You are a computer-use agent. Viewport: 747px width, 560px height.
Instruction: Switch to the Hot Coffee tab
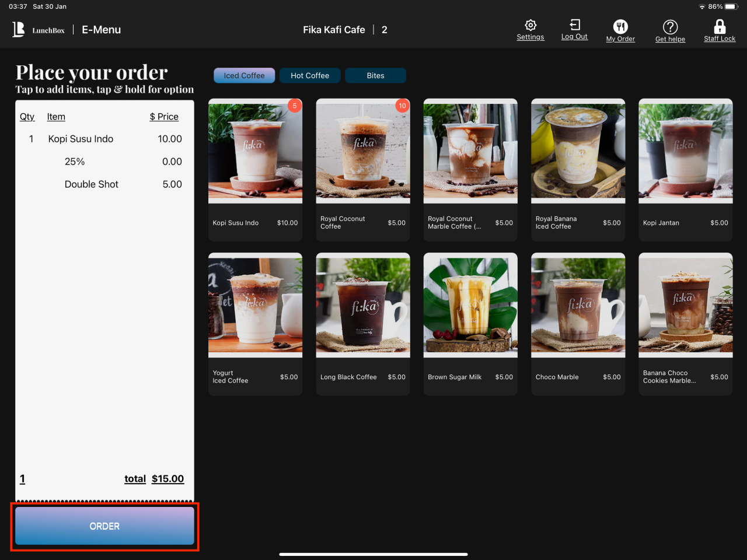click(x=310, y=76)
